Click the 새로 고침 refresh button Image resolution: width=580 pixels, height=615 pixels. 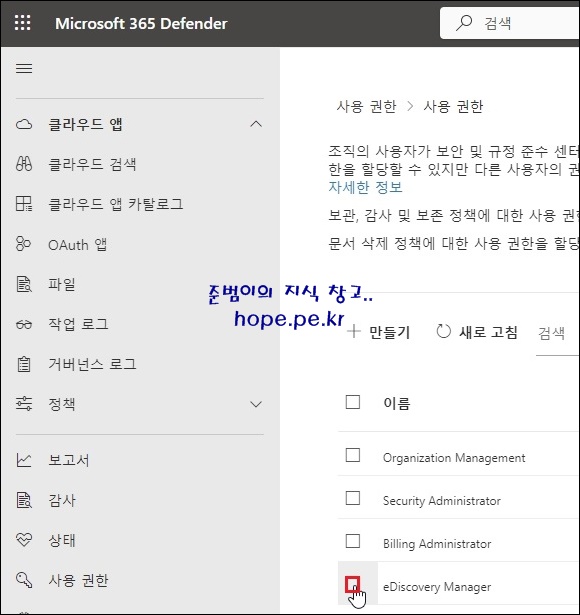click(476, 332)
